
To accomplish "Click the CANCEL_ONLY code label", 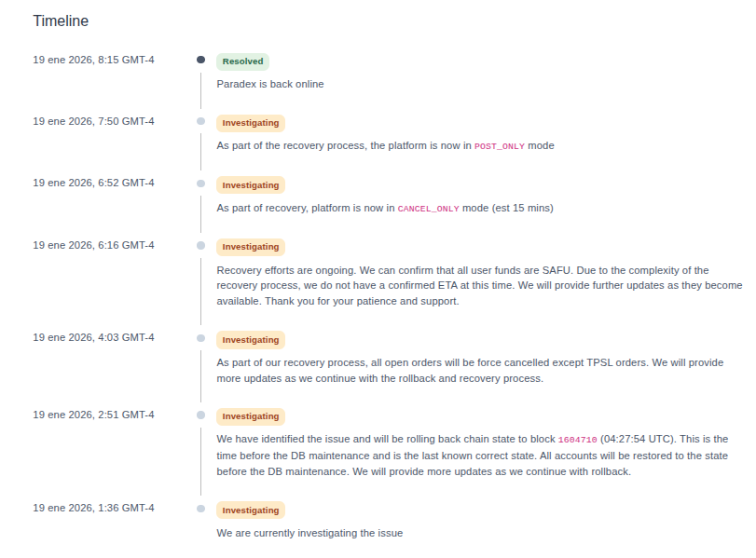I will [x=428, y=209].
